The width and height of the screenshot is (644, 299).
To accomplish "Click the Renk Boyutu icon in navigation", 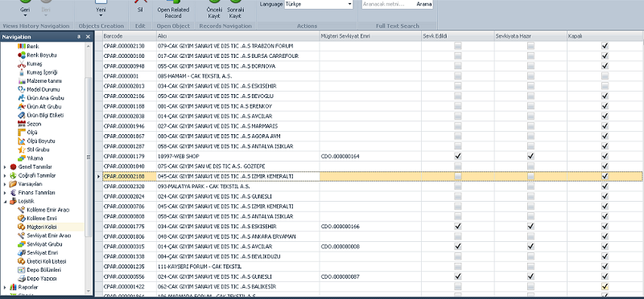I will click(x=22, y=55).
